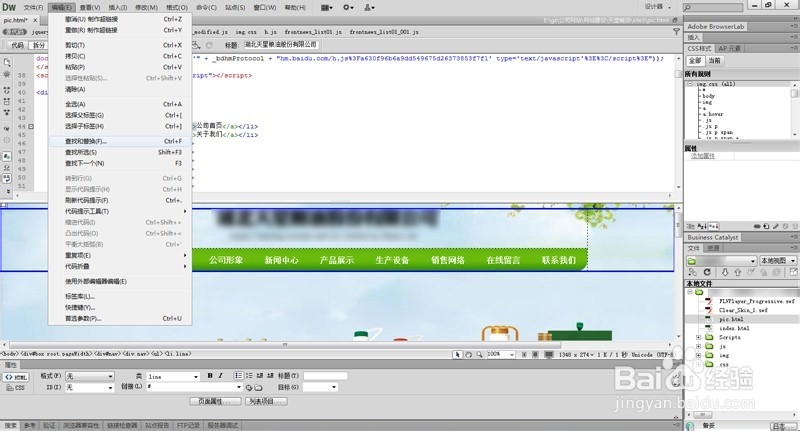Viewport: 800px width, 431px height.
Task: Expand the Scripts folder
Action: (698, 337)
